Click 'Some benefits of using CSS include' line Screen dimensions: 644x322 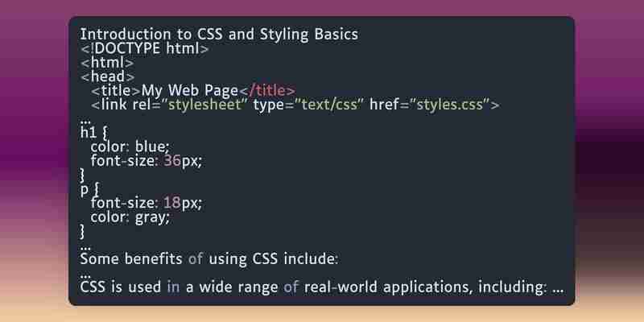point(209,259)
